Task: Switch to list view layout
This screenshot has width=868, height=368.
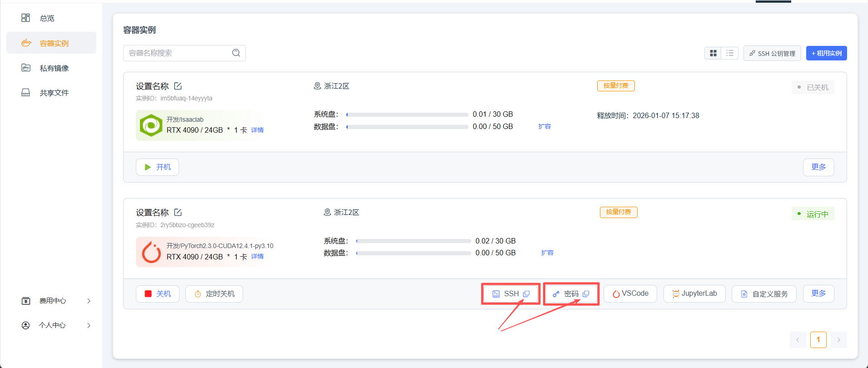Action: (730, 53)
